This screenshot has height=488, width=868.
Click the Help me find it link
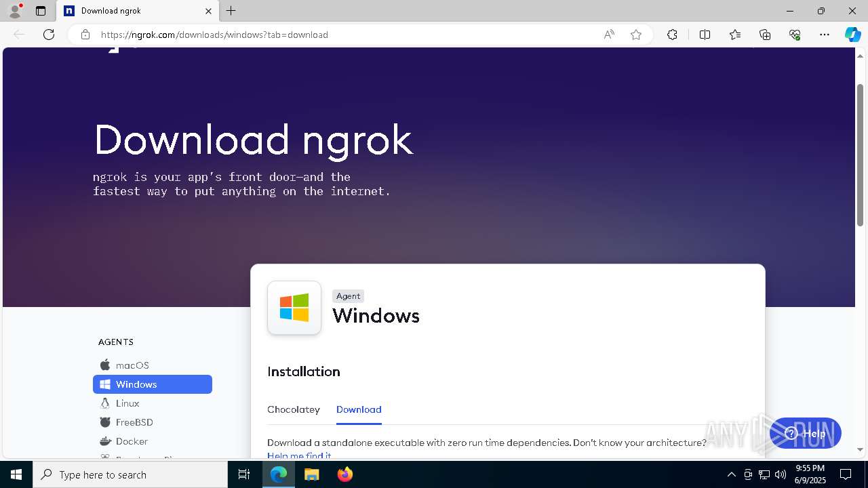(299, 455)
